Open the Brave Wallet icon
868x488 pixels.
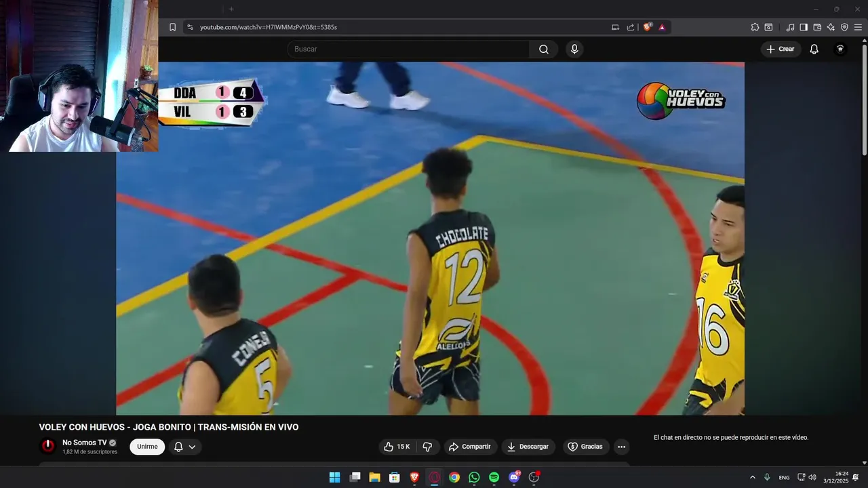tap(817, 27)
